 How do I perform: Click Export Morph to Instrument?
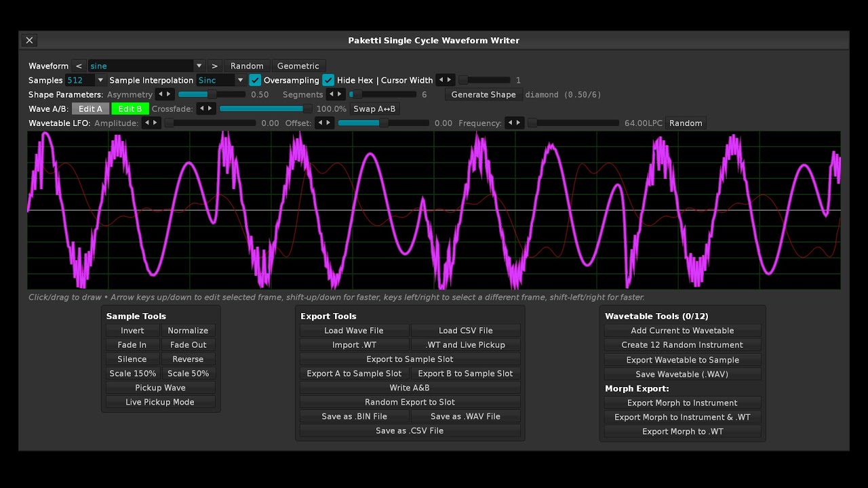(682, 402)
